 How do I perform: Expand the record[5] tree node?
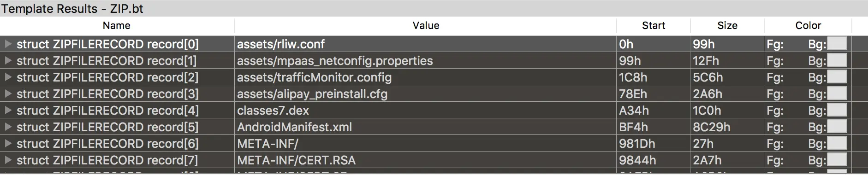tap(8, 127)
